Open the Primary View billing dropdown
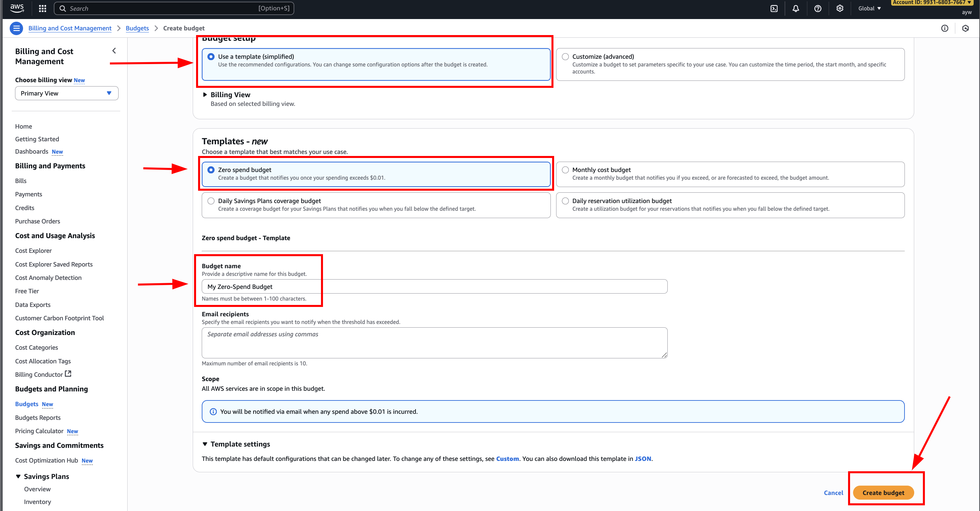The image size is (980, 511). pyautogui.click(x=66, y=93)
